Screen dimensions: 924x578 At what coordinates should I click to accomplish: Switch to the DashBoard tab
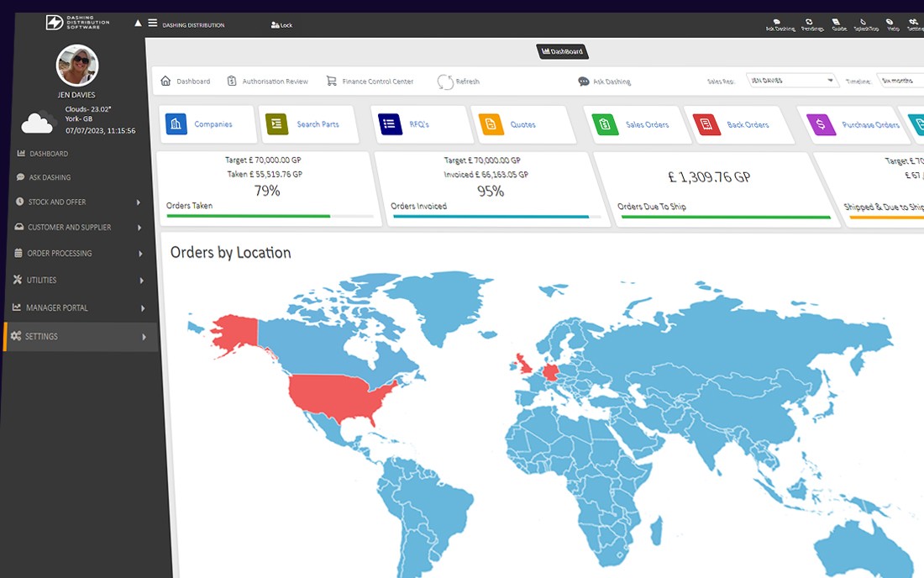(562, 52)
